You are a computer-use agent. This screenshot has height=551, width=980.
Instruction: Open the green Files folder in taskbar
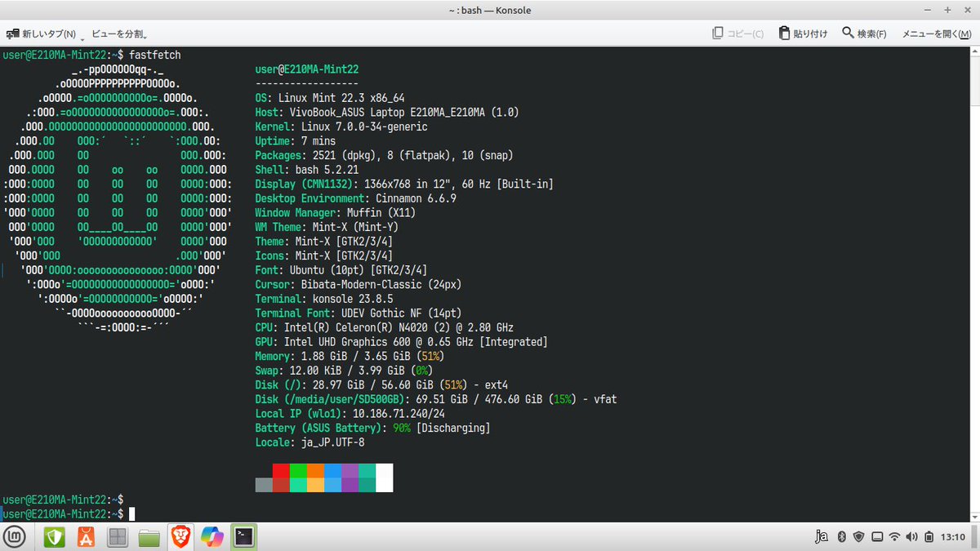coord(149,536)
